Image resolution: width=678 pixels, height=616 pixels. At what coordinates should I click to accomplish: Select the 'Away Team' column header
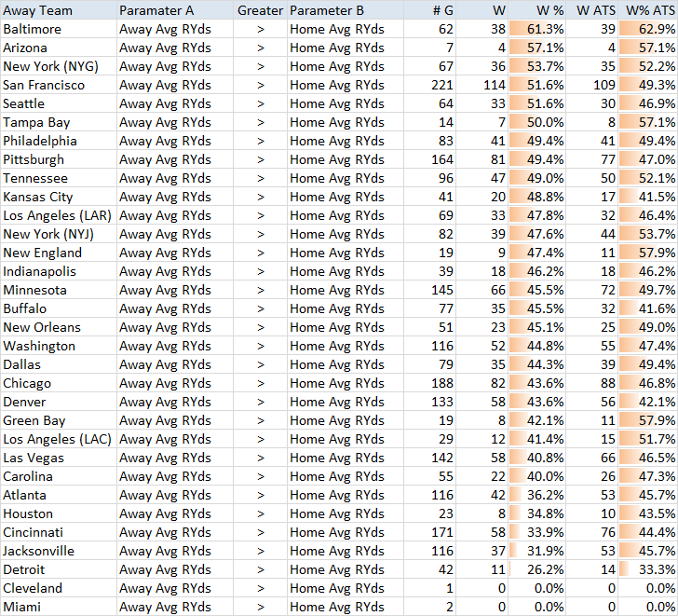[x=59, y=10]
